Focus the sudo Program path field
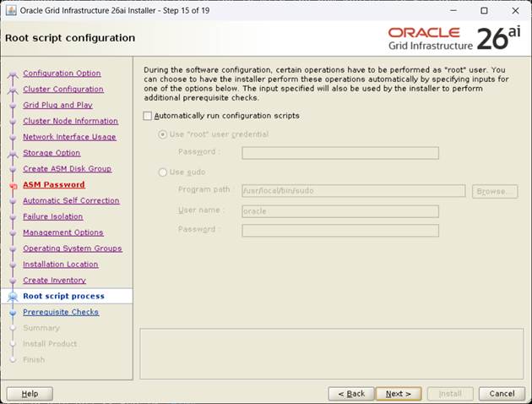Viewport: 532px width, 404px height. tap(354, 191)
